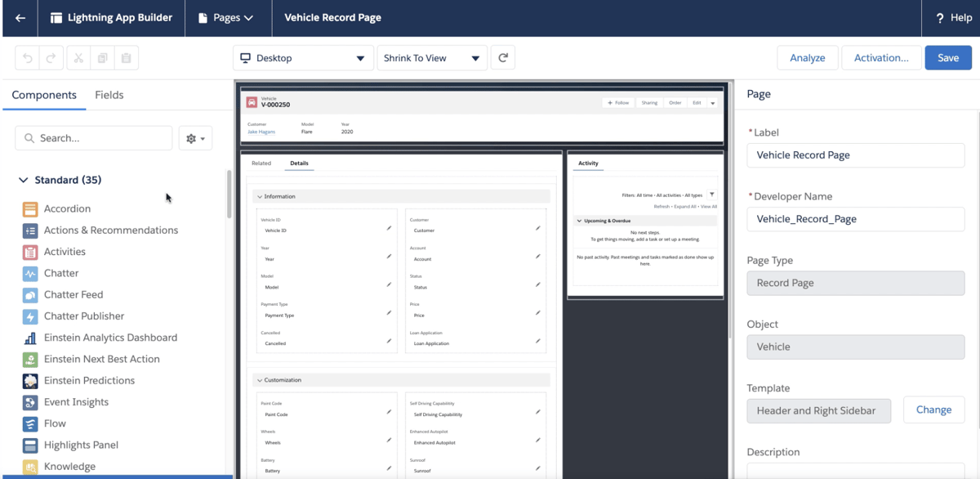Open the component settings gear dropdown
The height and width of the screenshot is (479, 980).
coord(195,138)
